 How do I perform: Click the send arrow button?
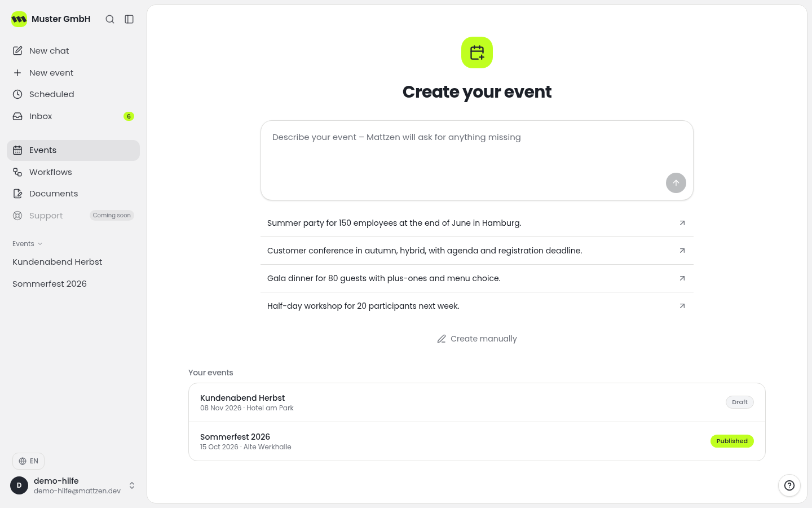(676, 183)
